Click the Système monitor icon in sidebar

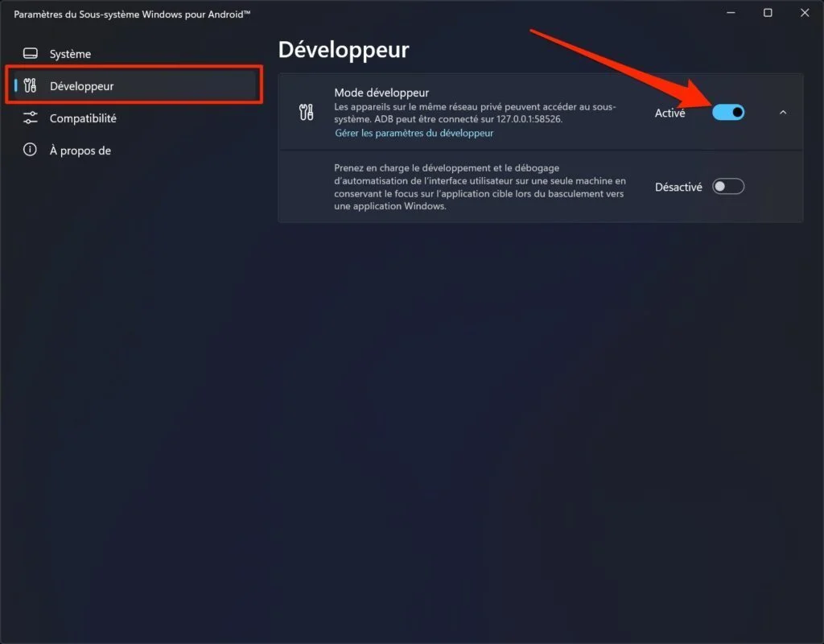pos(31,54)
